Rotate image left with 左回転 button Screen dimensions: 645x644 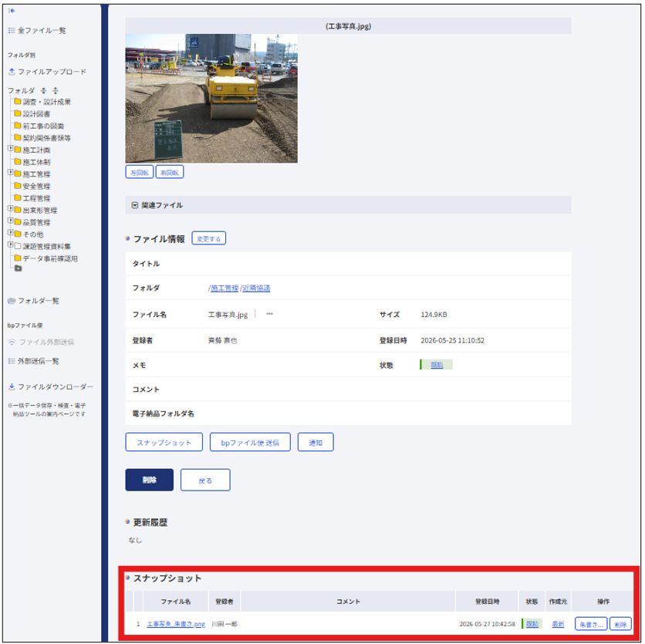pos(140,172)
